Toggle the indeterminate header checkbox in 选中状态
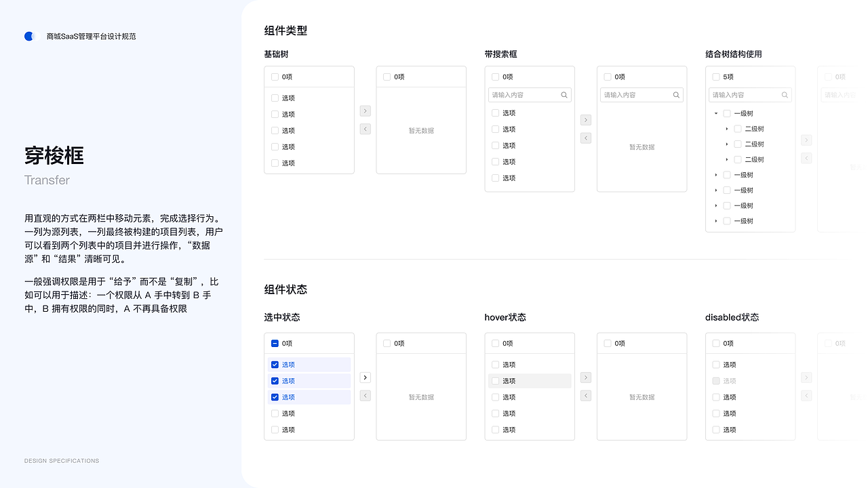 275,344
